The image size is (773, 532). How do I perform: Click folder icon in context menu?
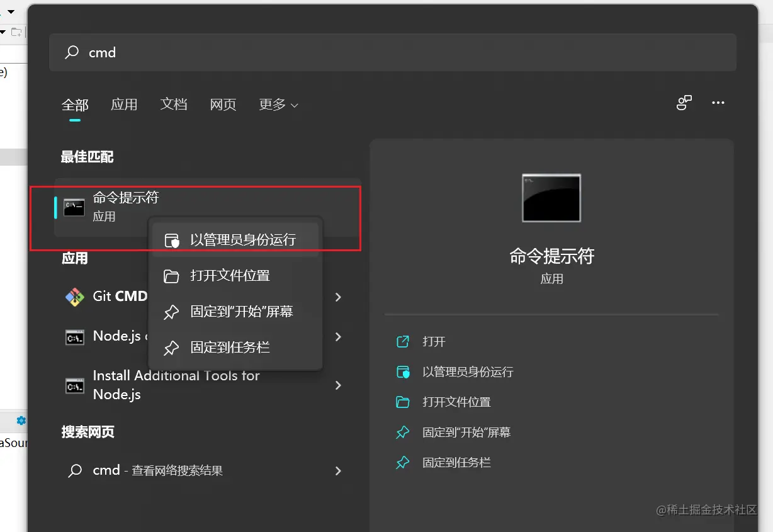[x=171, y=276]
